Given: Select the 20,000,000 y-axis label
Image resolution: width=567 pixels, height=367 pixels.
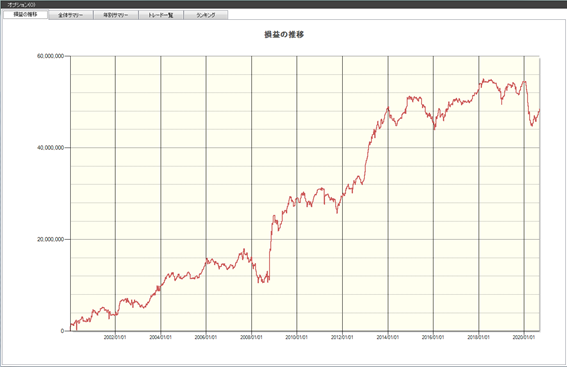Looking at the screenshot, I should point(51,239).
